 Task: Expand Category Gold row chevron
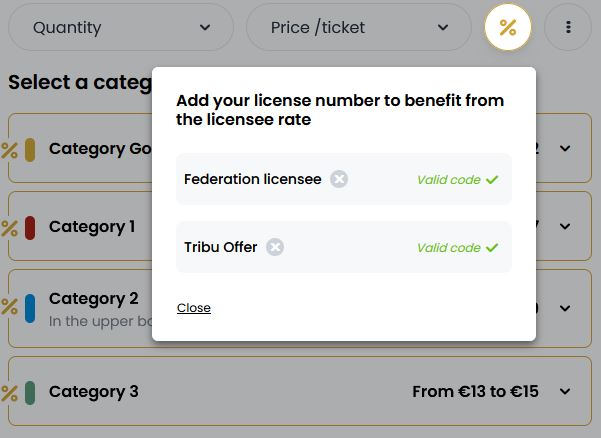click(x=565, y=148)
